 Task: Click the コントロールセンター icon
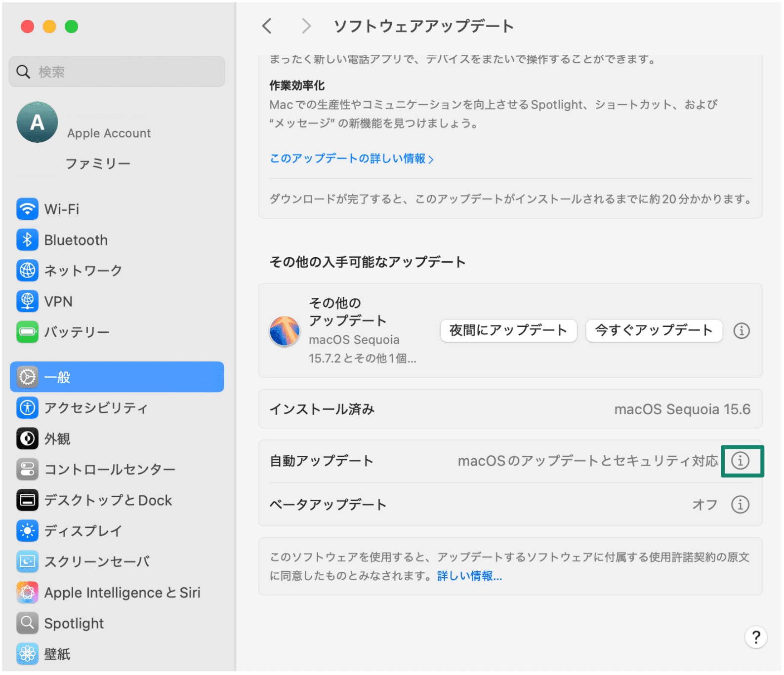coord(27,470)
